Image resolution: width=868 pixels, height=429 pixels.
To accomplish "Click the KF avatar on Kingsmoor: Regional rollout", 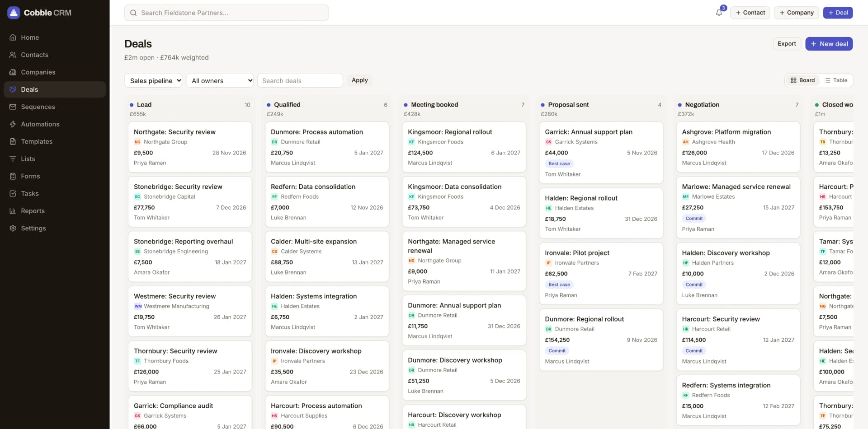I will point(411,142).
